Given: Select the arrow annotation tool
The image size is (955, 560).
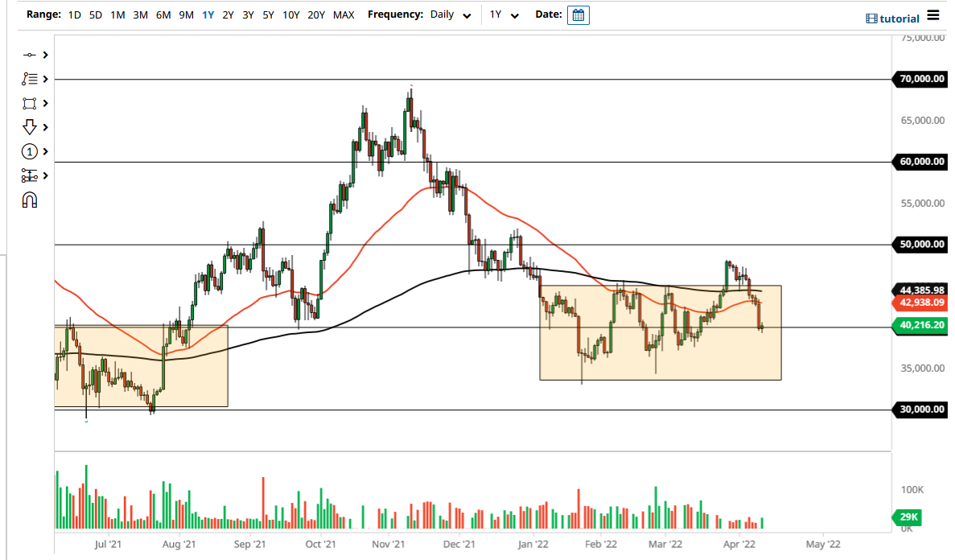Looking at the screenshot, I should pos(30,127).
